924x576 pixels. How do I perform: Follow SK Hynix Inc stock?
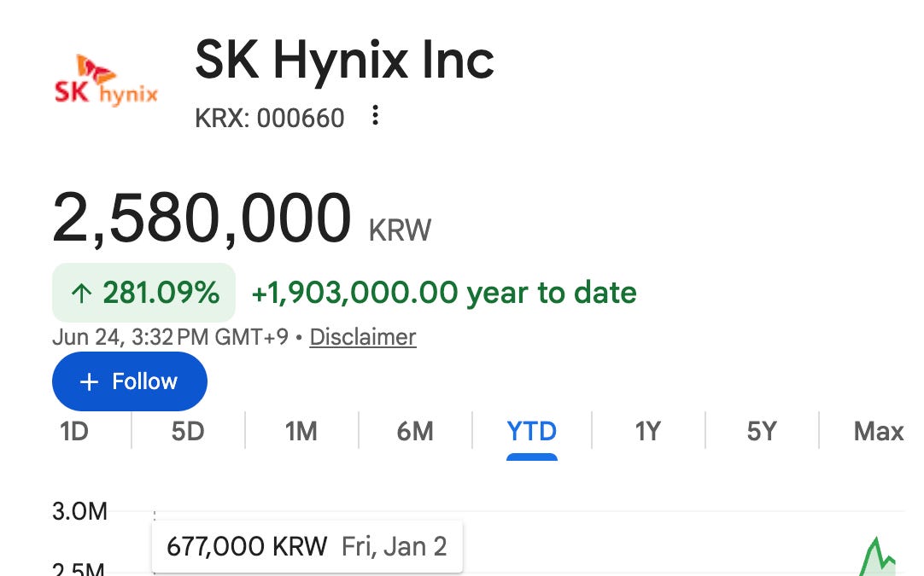click(130, 381)
